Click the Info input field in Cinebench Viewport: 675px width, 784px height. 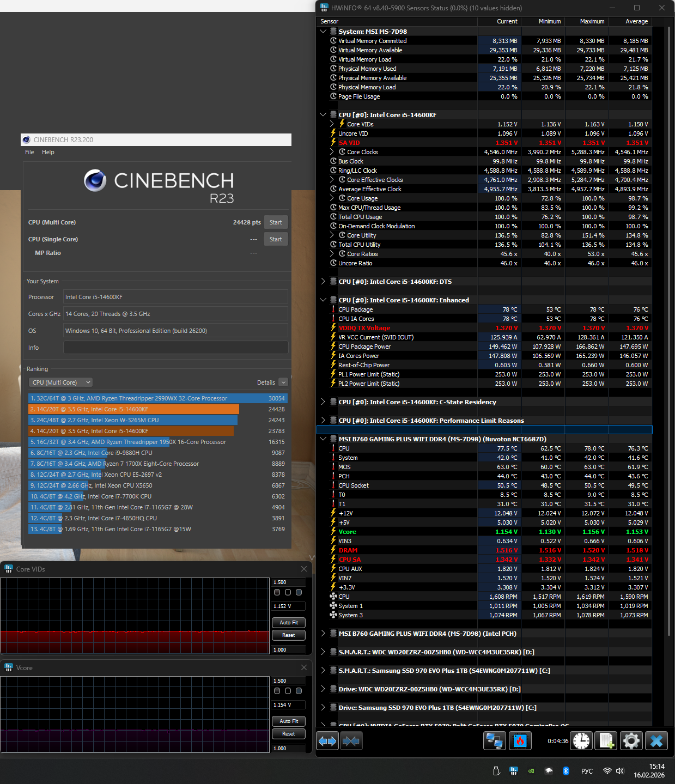coord(175,348)
